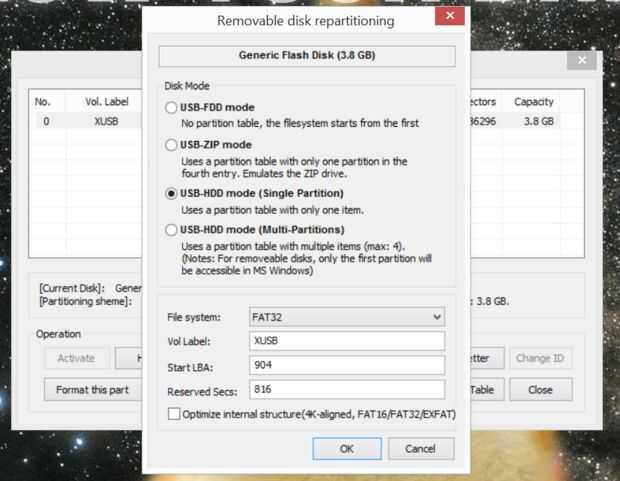This screenshot has height=481, width=620.
Task: Click the 3.8 GB capacity cell
Action: (539, 121)
